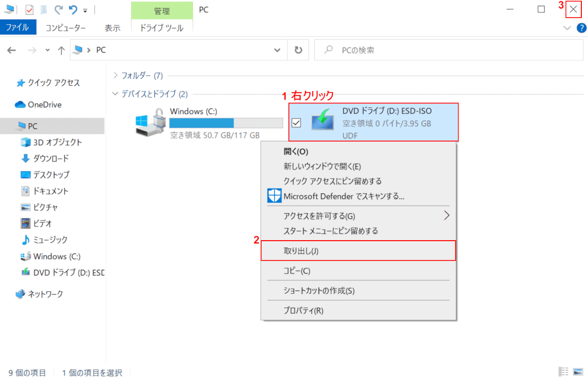Refresh the PC view
Viewport: 588px width, 379px height.
[x=298, y=50]
